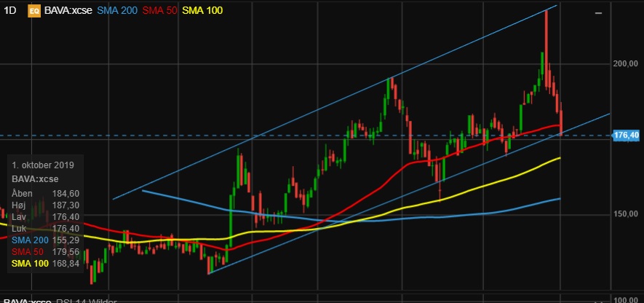The image size is (644, 303).
Task: Select the upper blue channel trendline
Action: click(x=335, y=103)
